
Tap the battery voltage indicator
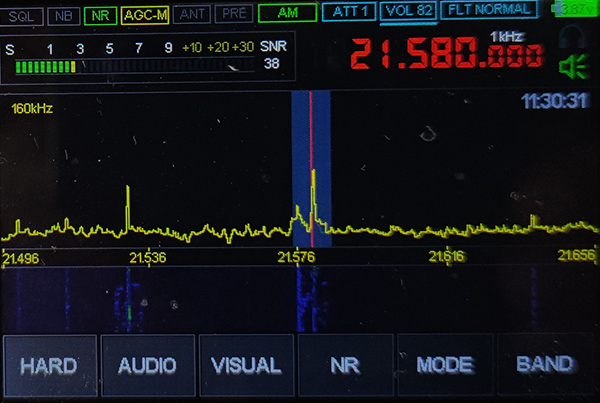[574, 9]
